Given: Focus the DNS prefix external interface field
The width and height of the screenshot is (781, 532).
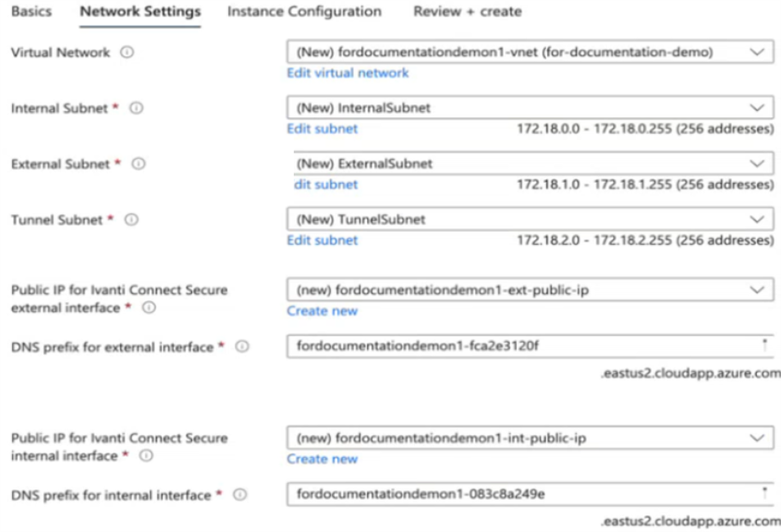Looking at the screenshot, I should click(x=530, y=345).
